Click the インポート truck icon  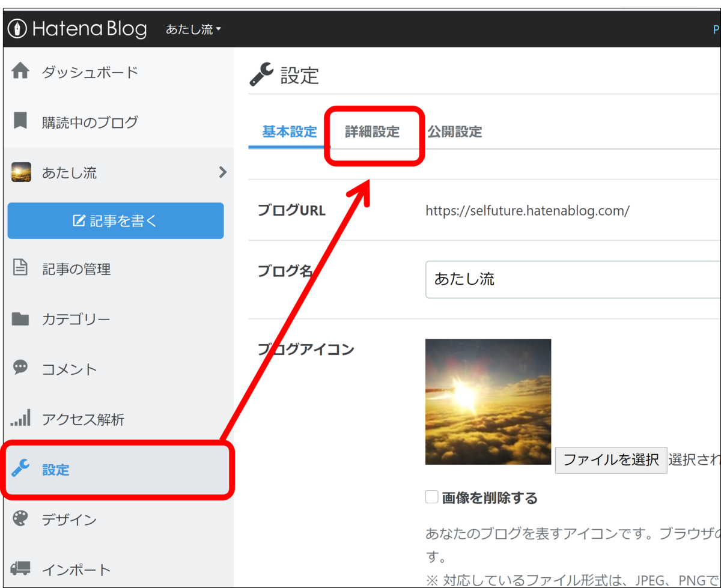[x=20, y=569]
